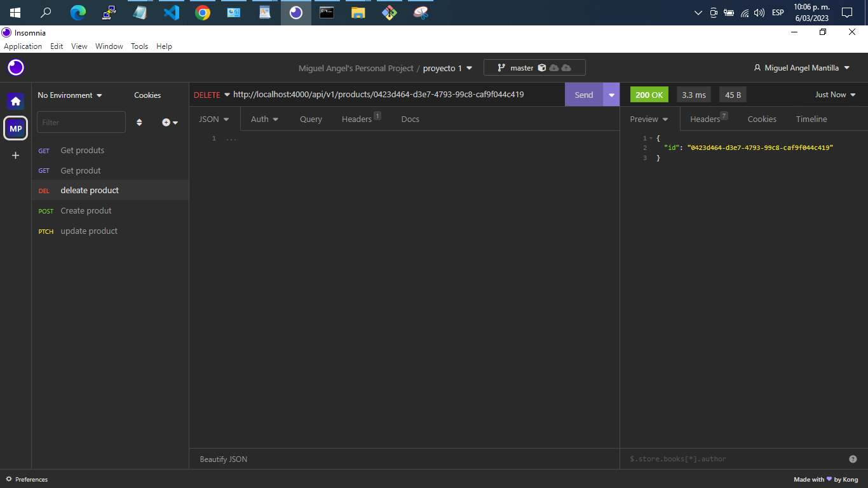This screenshot has width=868, height=488.
Task: Open request sort options with arrows icon
Action: 139,122
